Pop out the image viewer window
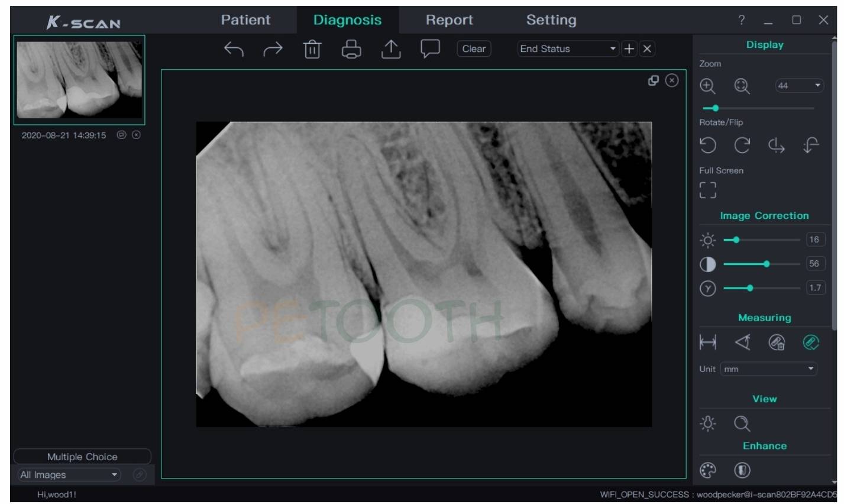The image size is (844, 504). click(x=654, y=80)
